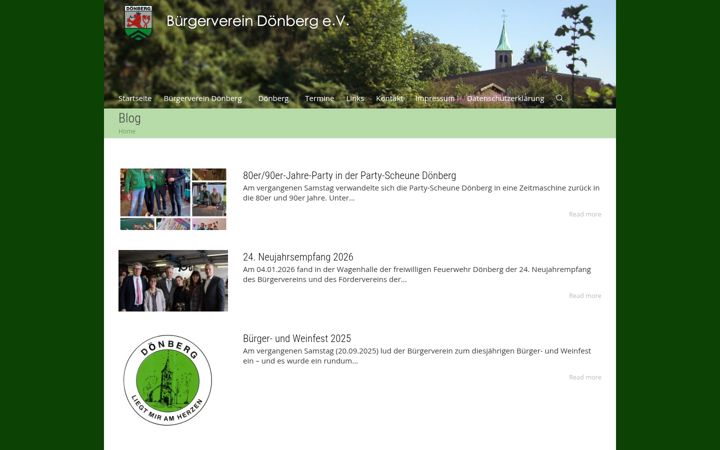Click the Bürgerverein Dönberg e.V. site title

pos(258,21)
